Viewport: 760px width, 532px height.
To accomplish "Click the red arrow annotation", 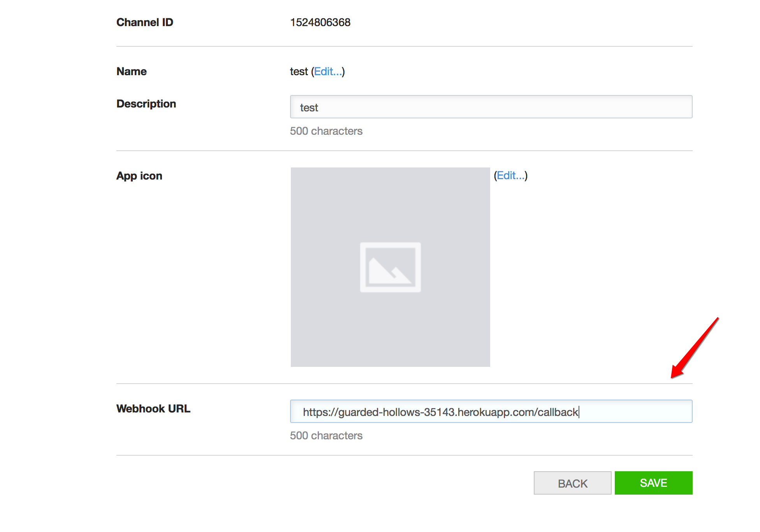I will [694, 347].
